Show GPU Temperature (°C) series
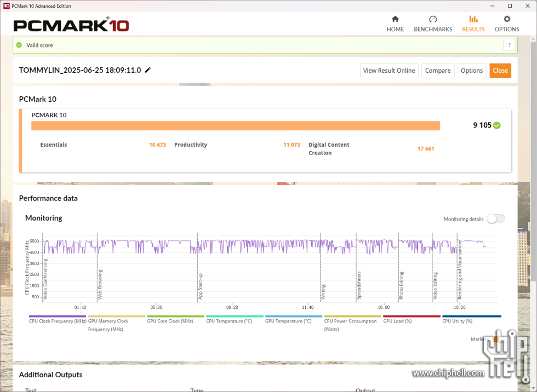The image size is (537, 392). (294, 320)
